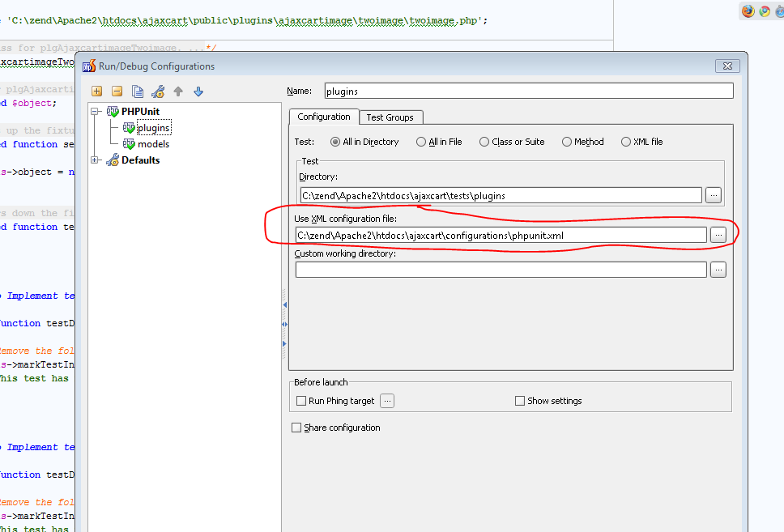Select PHPUnit node label
Screen dimensions: 784x532
point(140,112)
